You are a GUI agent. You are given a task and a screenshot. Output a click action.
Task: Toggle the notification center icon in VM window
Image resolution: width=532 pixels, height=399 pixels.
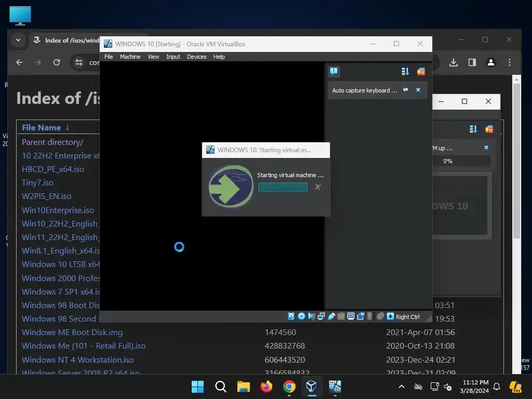334,71
